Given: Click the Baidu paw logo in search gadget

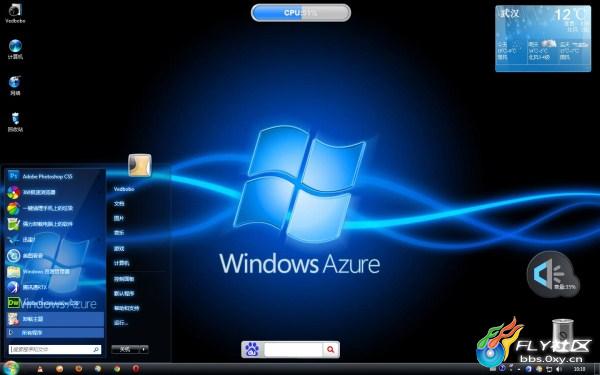Looking at the screenshot, I should point(253,349).
